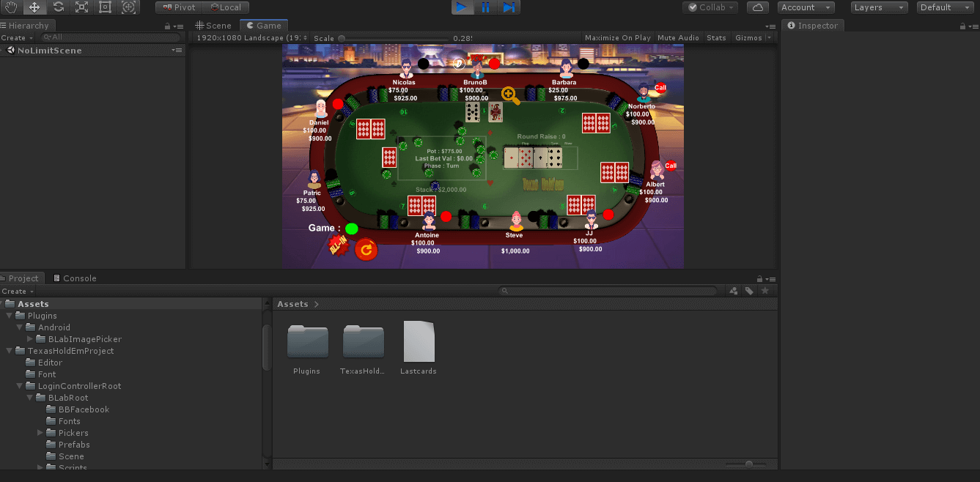Select the Move tool
The width and height of the screenshot is (980, 482).
click(x=34, y=7)
